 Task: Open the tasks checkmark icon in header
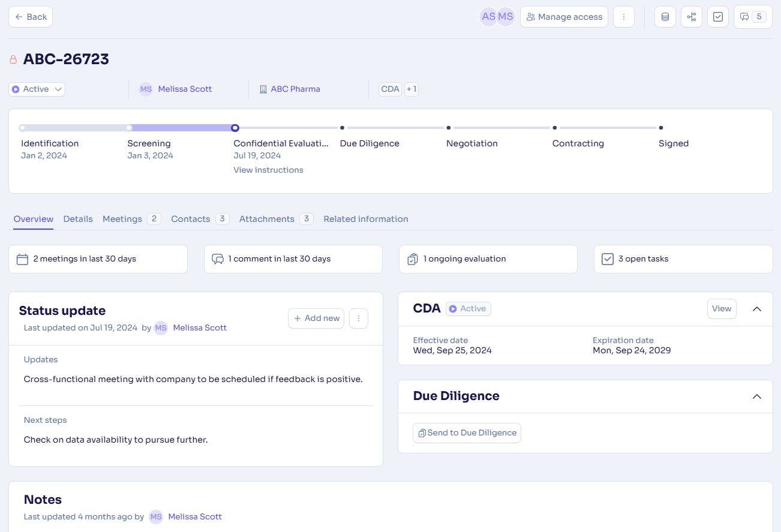point(717,17)
